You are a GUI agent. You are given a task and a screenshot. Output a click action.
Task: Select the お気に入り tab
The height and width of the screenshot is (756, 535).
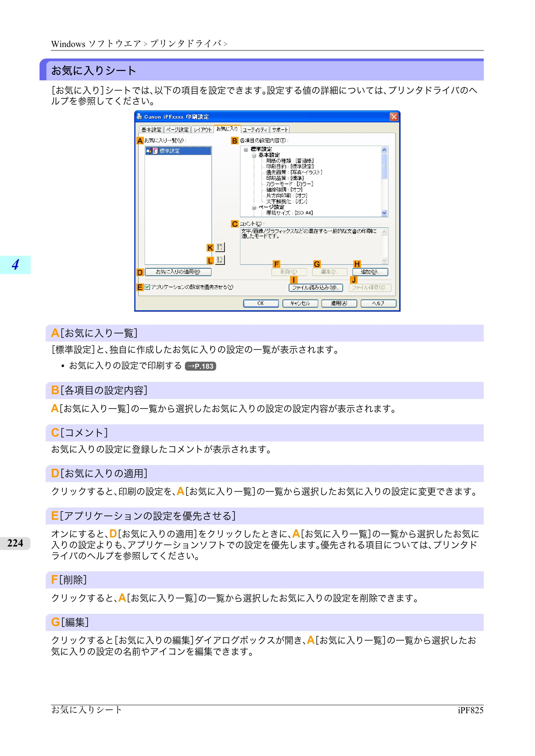tap(227, 129)
